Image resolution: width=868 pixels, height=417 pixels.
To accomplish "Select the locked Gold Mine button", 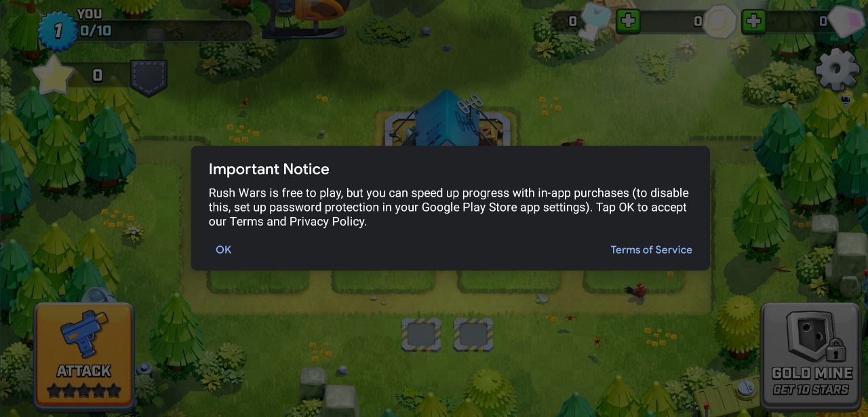I will click(x=810, y=355).
